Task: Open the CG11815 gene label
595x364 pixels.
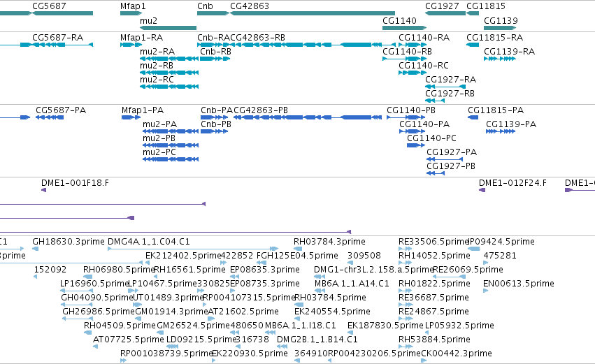Action: click(x=486, y=6)
